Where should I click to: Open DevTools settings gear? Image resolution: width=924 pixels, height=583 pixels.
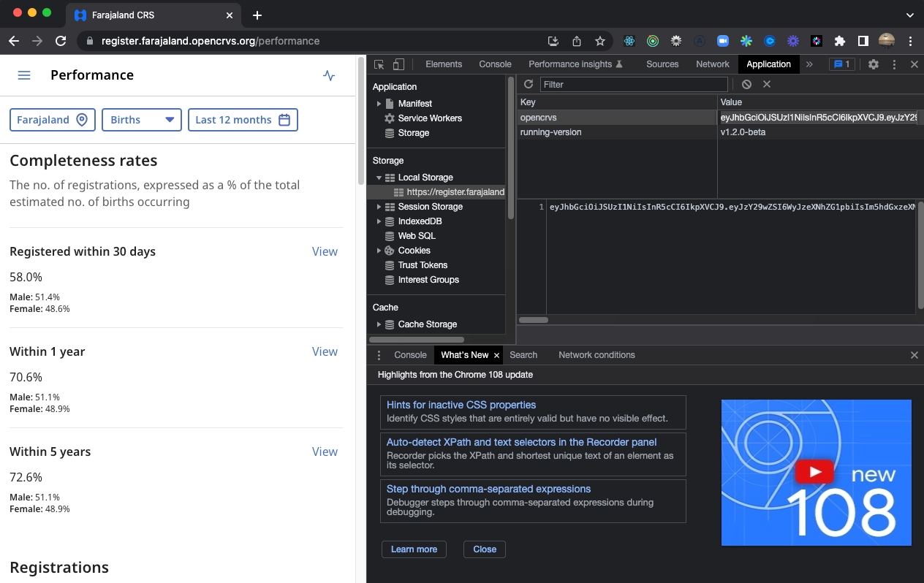point(873,64)
